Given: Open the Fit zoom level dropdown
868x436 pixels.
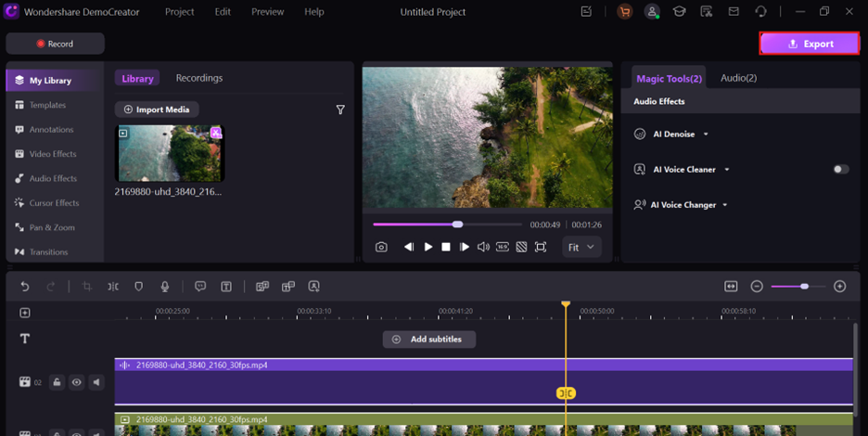Looking at the screenshot, I should [x=581, y=247].
